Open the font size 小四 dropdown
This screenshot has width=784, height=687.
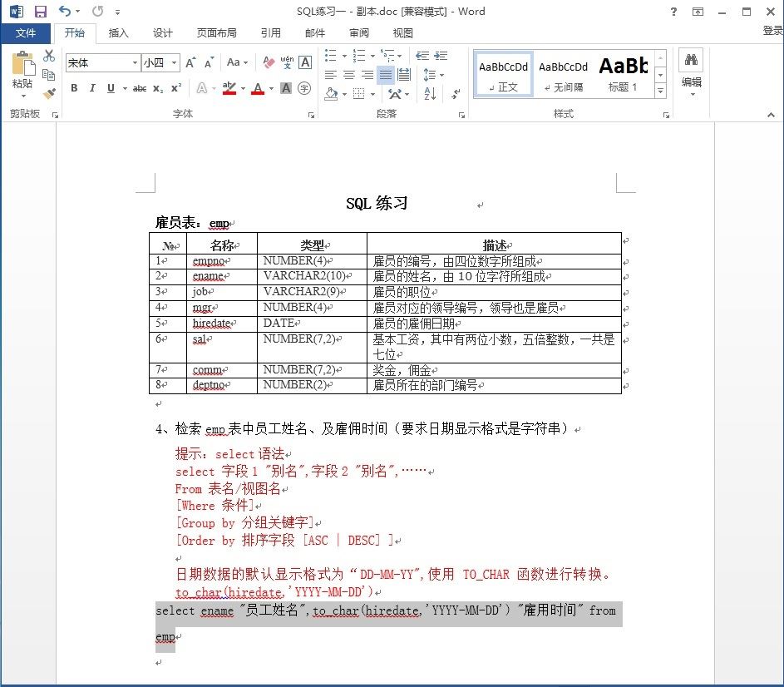click(174, 62)
